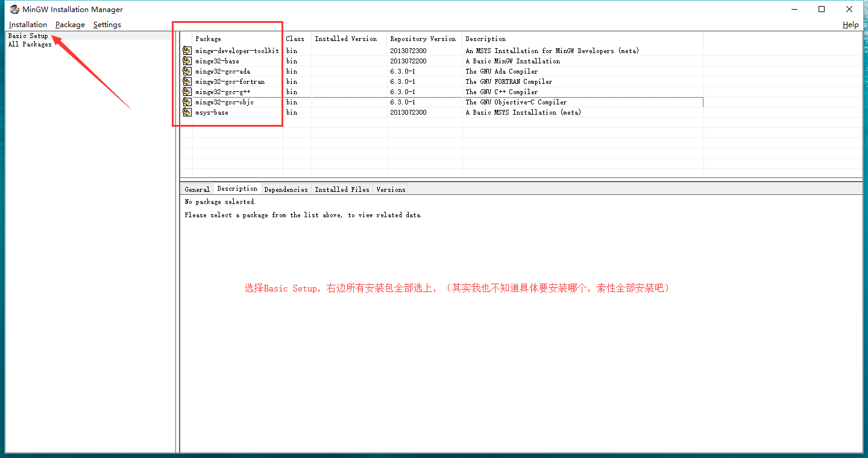Open the Help menu
Viewport: 868px width, 458px height.
(x=851, y=25)
